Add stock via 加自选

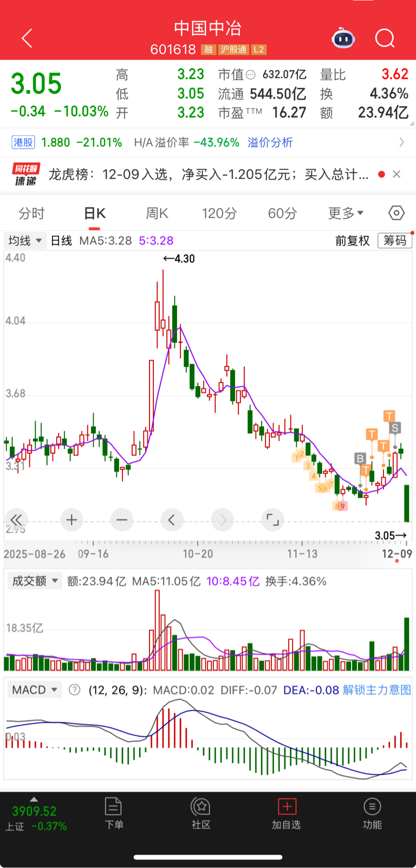286,814
